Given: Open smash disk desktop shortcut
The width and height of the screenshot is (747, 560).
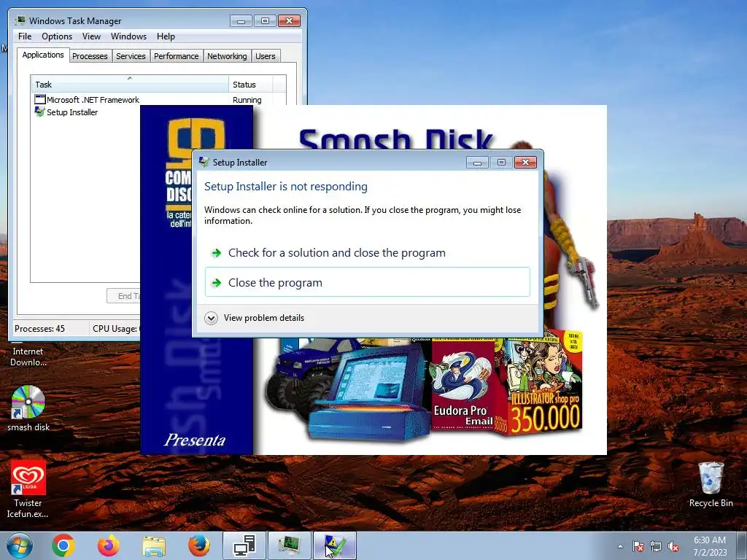Looking at the screenshot, I should (28, 408).
